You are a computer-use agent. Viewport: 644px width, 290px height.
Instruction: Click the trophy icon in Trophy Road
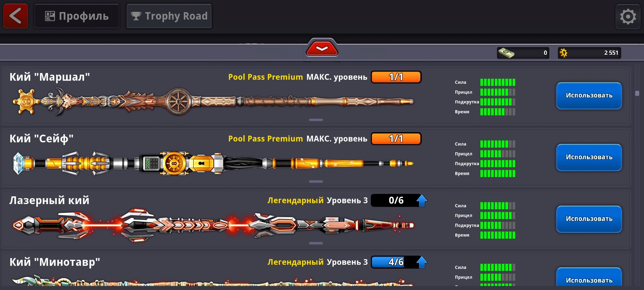[x=136, y=16]
